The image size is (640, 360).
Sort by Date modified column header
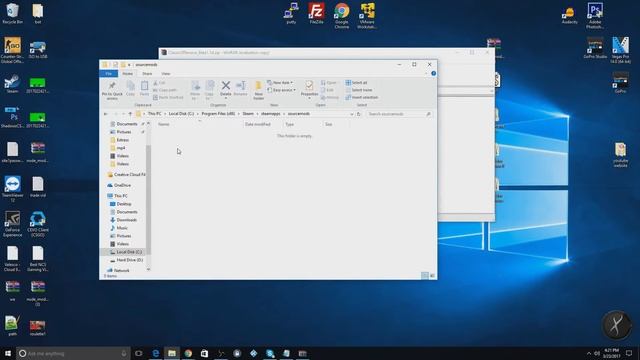click(x=258, y=124)
